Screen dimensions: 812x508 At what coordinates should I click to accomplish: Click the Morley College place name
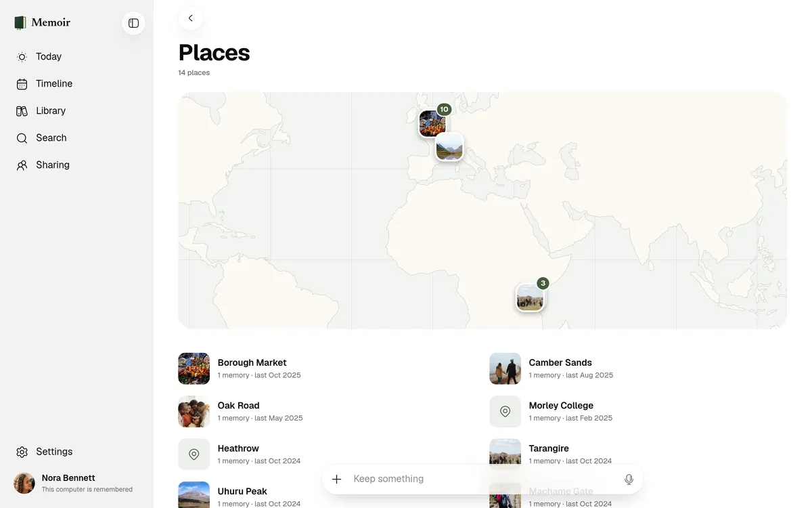pos(561,406)
